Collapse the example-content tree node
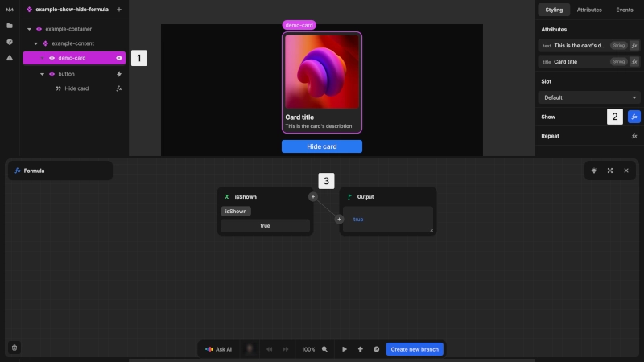 pos(35,43)
